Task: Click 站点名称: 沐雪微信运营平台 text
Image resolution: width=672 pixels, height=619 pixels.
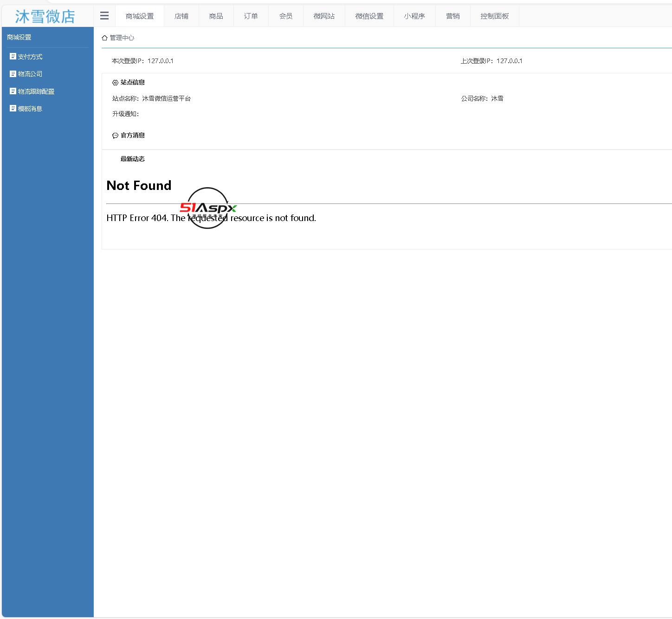Action: click(x=151, y=98)
